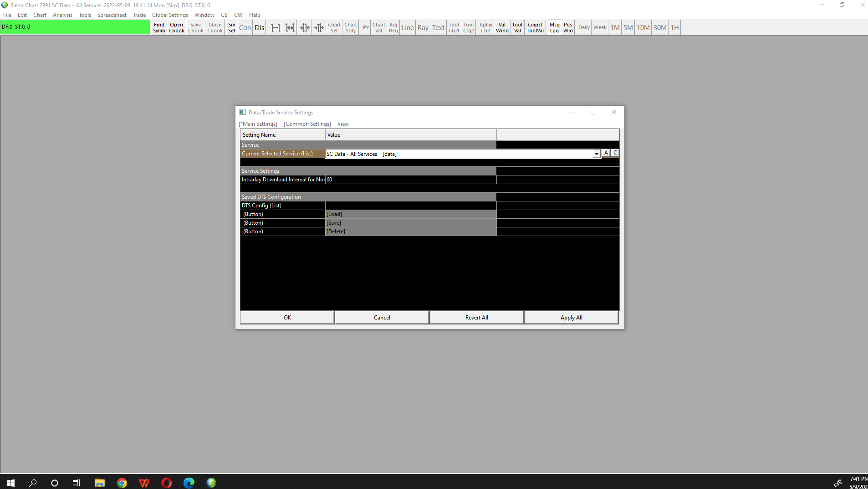The height and width of the screenshot is (489, 868).
Task: Click the Cmpct ToolVal button
Action: point(535,28)
